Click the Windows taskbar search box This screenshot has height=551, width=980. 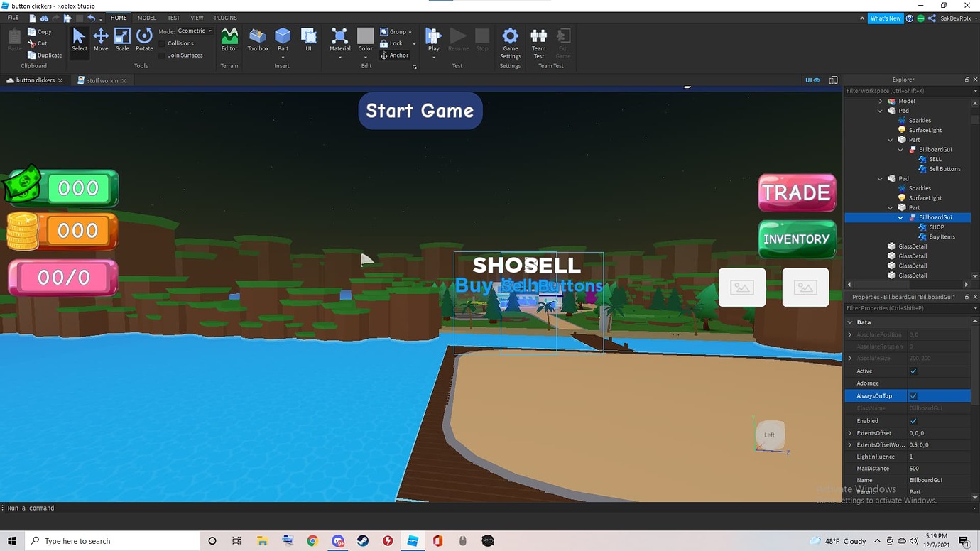click(112, 541)
